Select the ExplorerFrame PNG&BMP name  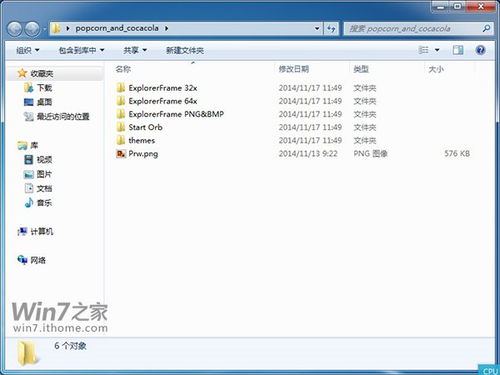pyautogui.click(x=176, y=114)
